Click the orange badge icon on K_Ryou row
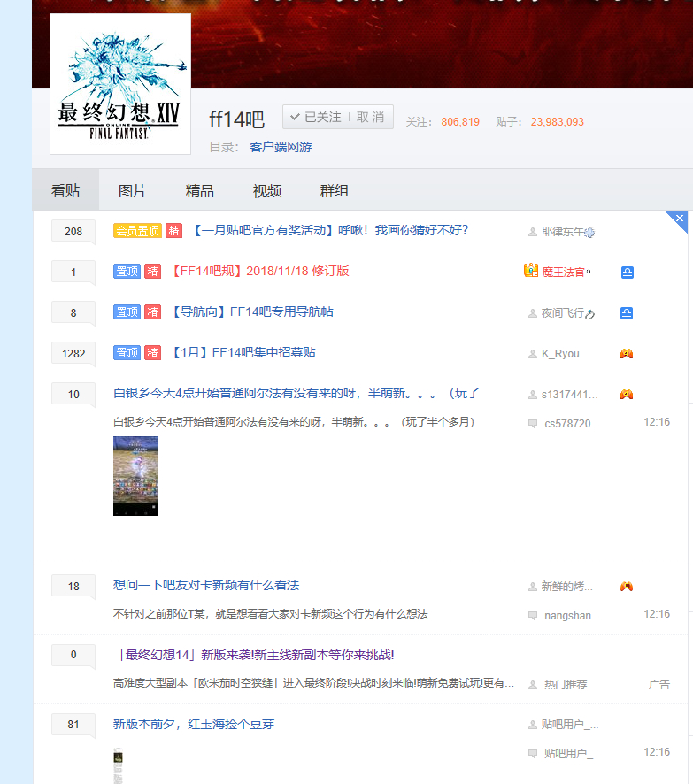Image resolution: width=693 pixels, height=784 pixels. pos(627,354)
